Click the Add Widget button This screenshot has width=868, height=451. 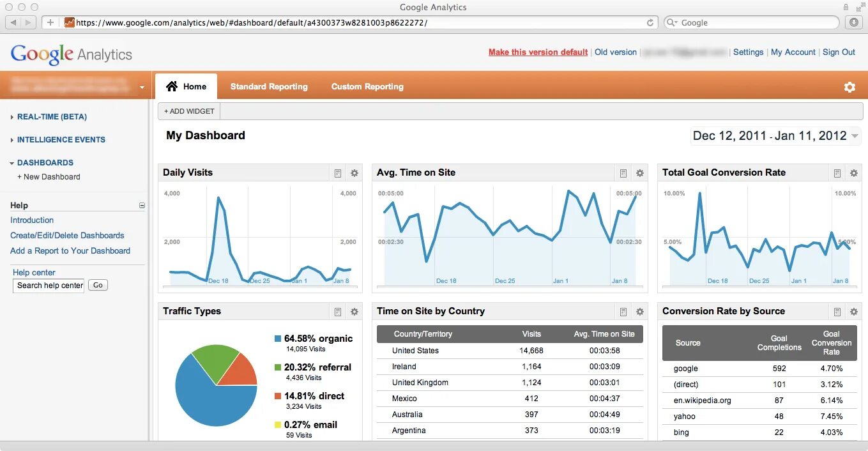188,111
